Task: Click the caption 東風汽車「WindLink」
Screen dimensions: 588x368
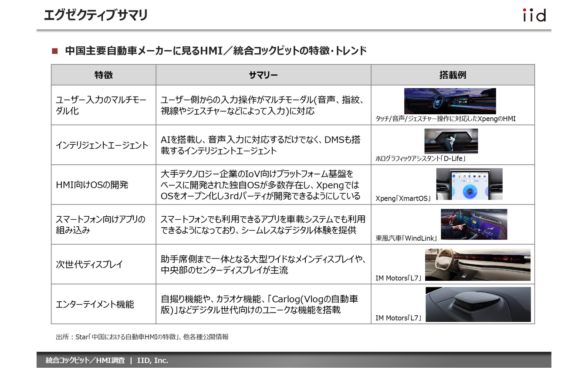Action: pyautogui.click(x=406, y=238)
